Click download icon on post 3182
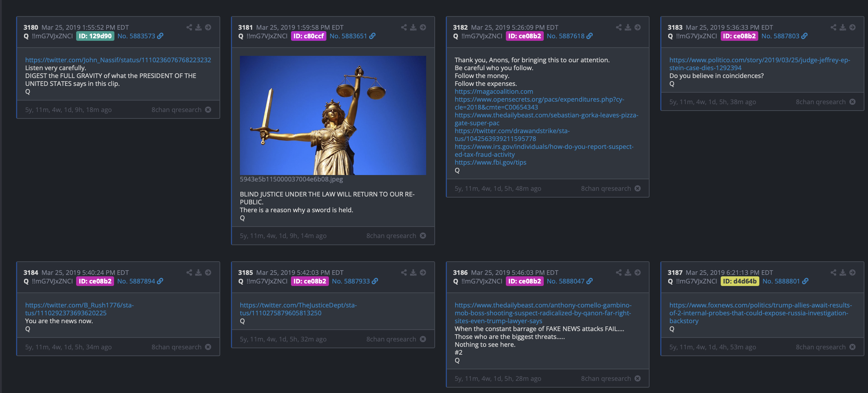 [x=628, y=27]
